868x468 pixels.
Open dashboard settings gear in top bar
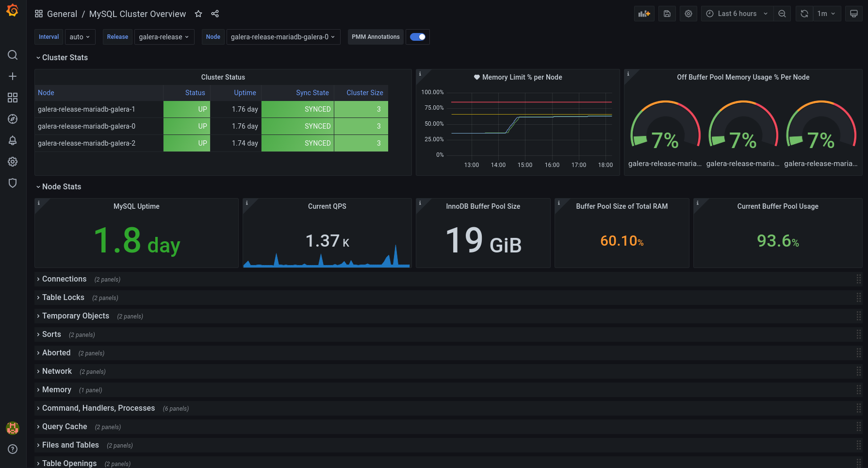coord(688,14)
